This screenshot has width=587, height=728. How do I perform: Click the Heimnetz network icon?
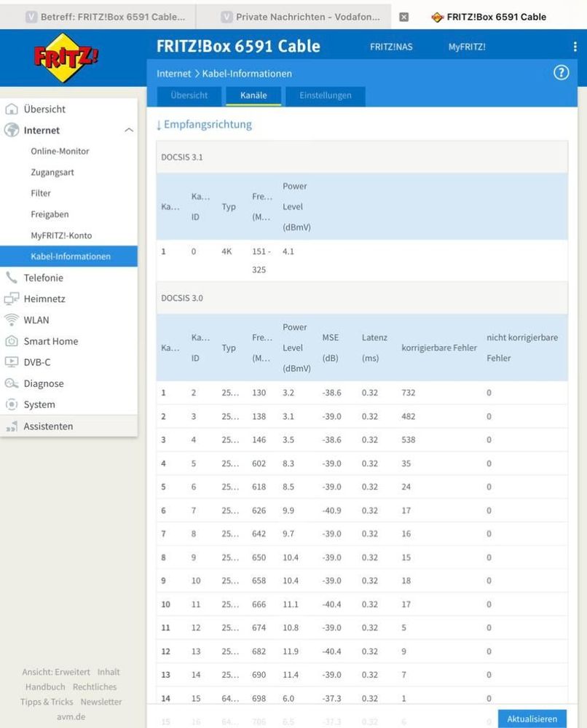(11, 299)
